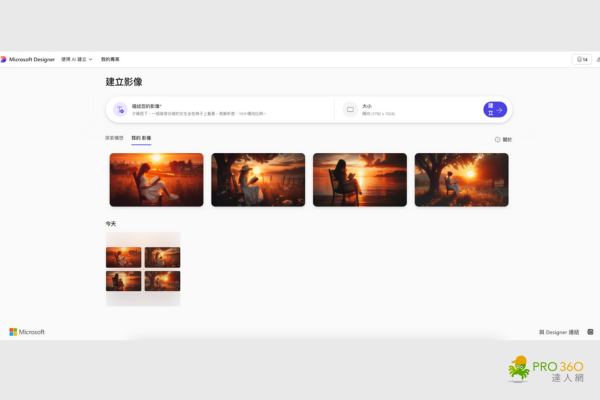The image size is (600, 400).
Task: Open third image of woman reading by the lake
Action: tap(360, 180)
